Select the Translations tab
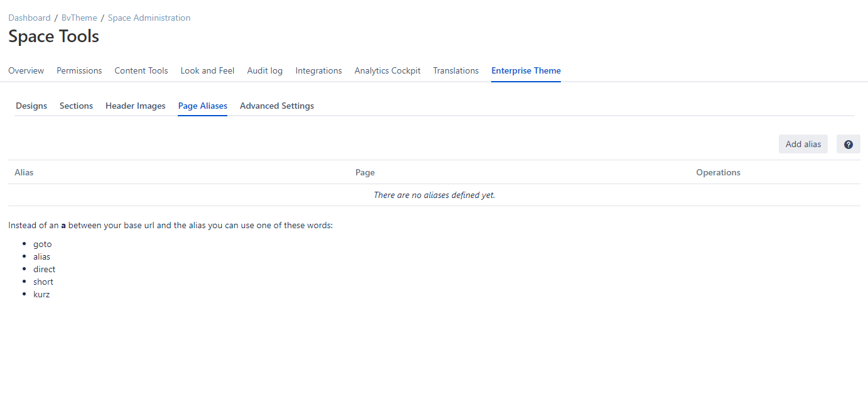This screenshot has height=396, width=868. (455, 70)
